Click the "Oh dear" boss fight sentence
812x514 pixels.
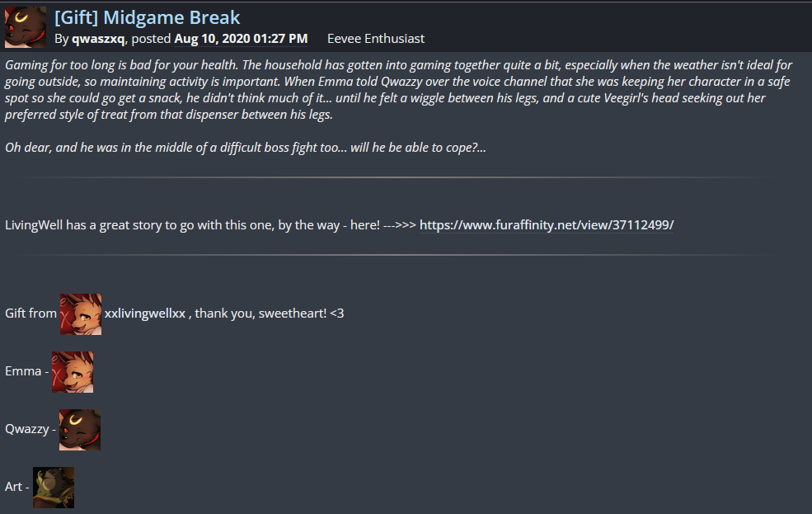pos(245,149)
